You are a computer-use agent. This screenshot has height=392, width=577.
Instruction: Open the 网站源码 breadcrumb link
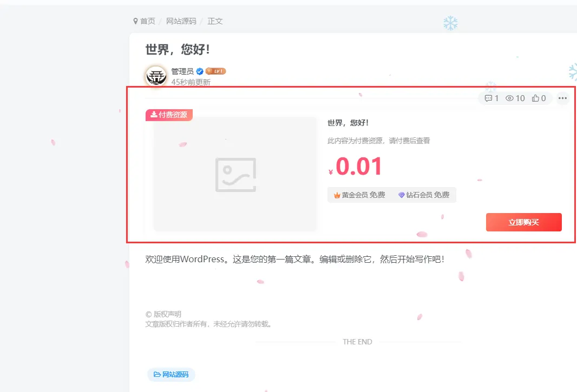coord(181,21)
